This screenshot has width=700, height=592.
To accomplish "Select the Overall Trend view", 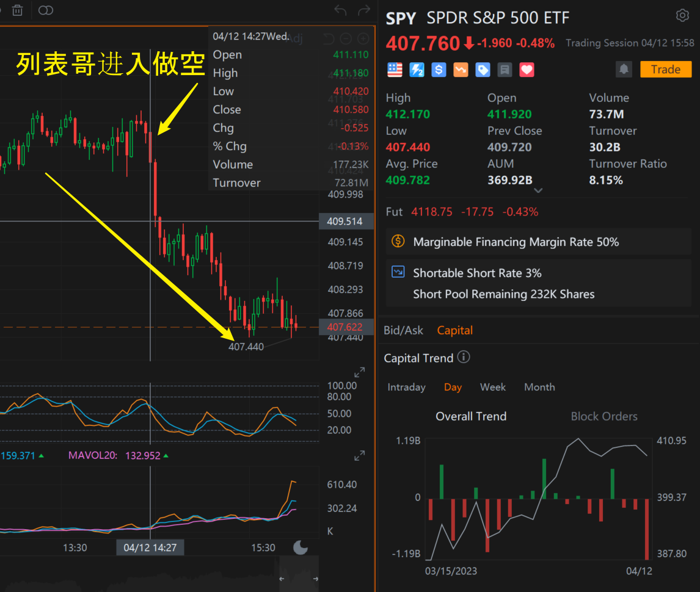I will [x=471, y=416].
